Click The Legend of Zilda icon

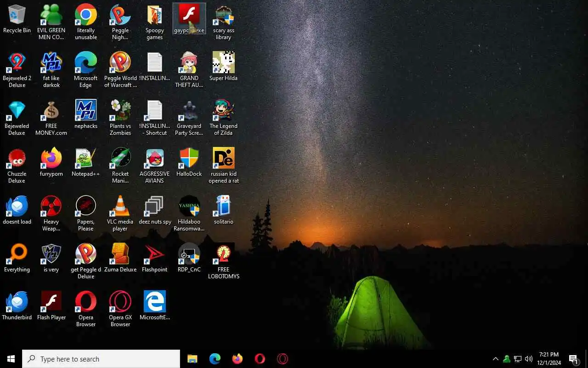coord(224,118)
